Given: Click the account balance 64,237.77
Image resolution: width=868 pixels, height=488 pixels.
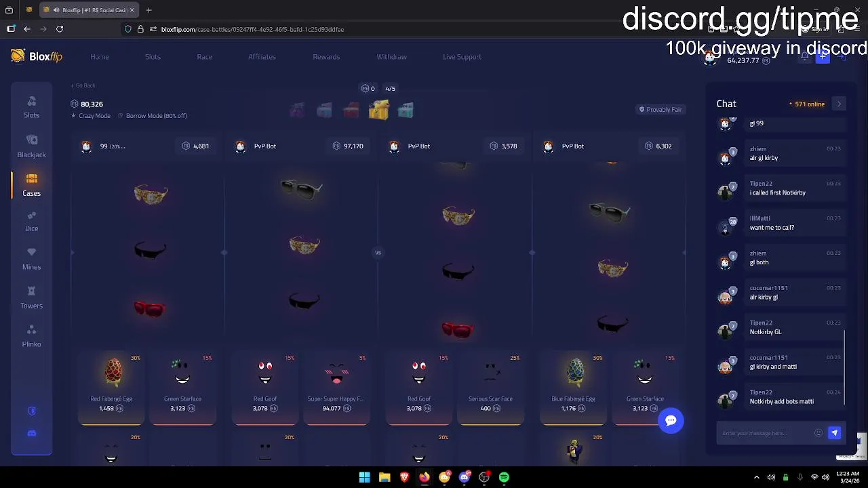Looking at the screenshot, I should coord(743,60).
